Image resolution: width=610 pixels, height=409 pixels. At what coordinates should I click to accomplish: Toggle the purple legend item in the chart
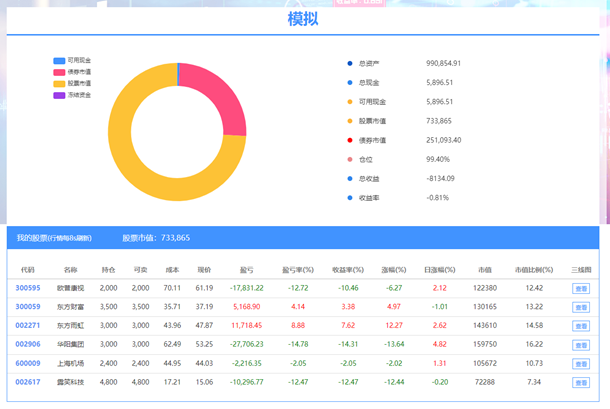[71, 95]
